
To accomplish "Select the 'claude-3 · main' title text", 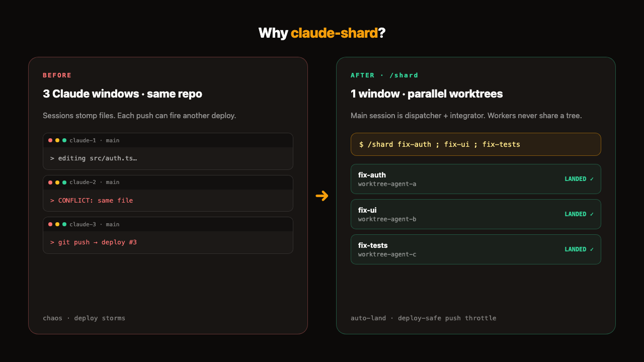I will [95, 224].
